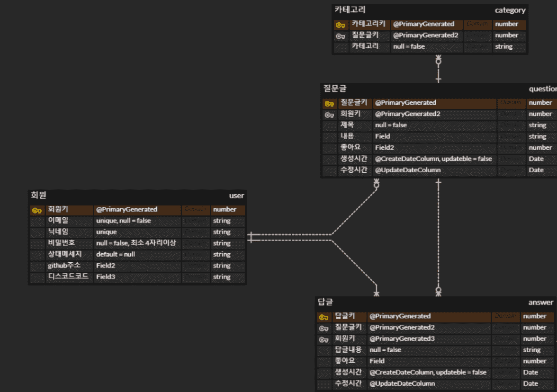Click the 'user' table name label
The height and width of the screenshot is (392, 557).
click(x=237, y=196)
